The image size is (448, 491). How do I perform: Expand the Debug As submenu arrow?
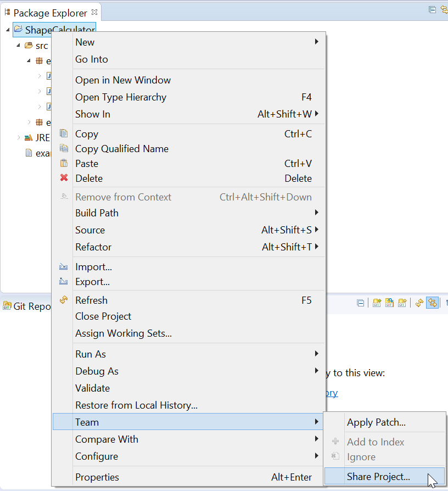coord(317,371)
